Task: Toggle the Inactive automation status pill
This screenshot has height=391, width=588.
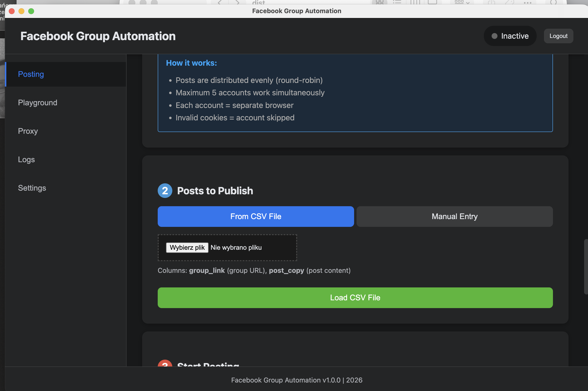Action: [510, 36]
